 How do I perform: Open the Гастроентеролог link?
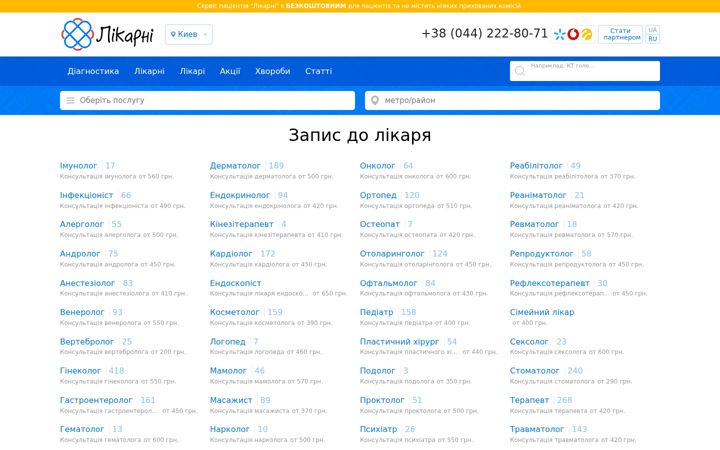pyautogui.click(x=96, y=400)
